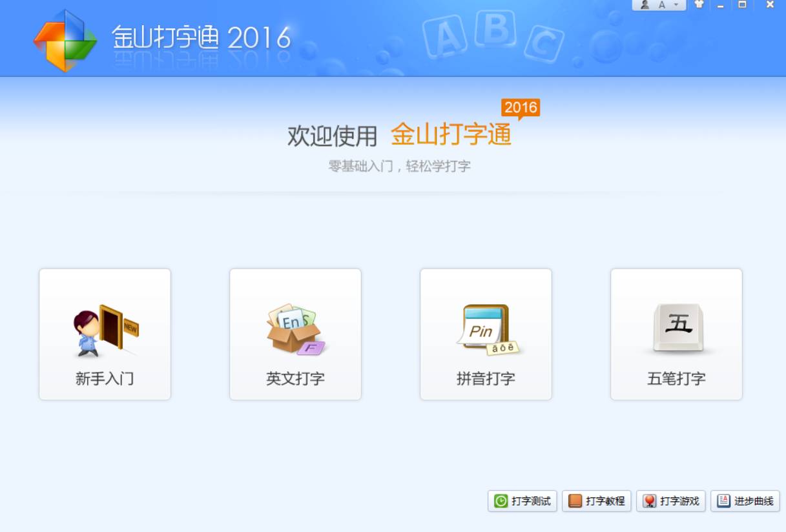The height and width of the screenshot is (532, 786).
Task: Click the red icon for 打字游戏
Action: (649, 501)
